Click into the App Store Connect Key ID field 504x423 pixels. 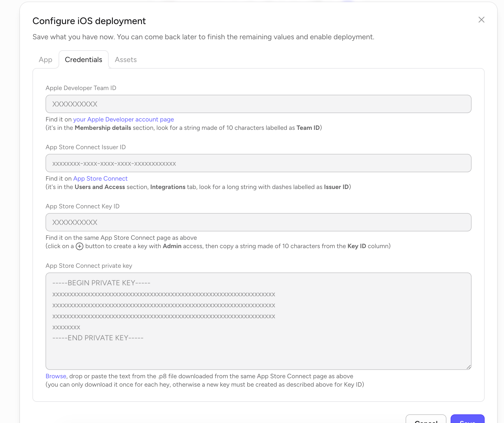(258, 222)
